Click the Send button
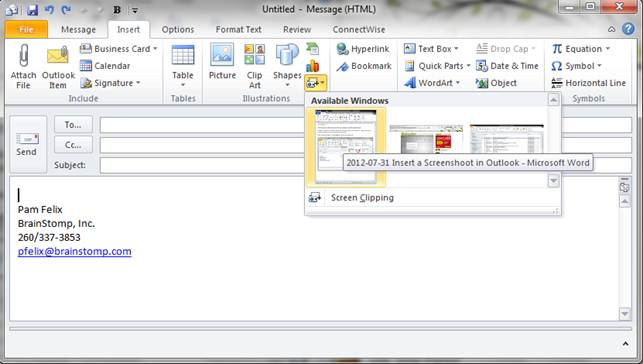Viewport: 643px width, 364px height. point(27,144)
